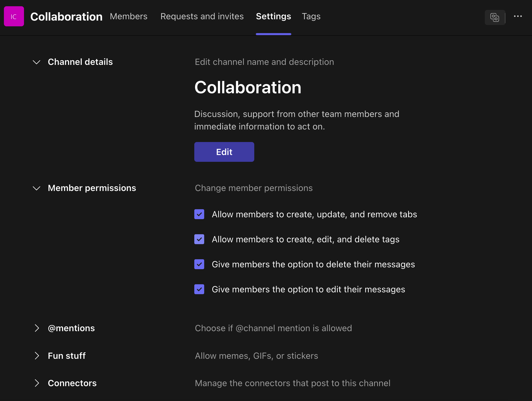Expand the Connectors section

[37, 383]
